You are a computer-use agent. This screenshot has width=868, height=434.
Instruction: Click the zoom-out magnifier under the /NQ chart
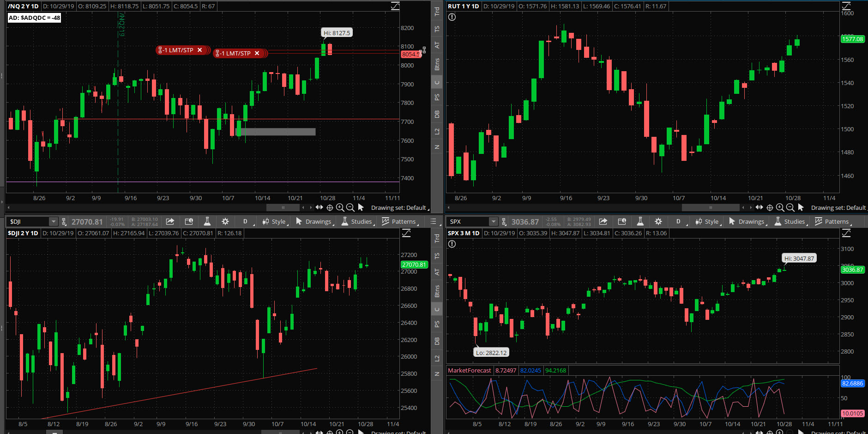[x=350, y=208]
